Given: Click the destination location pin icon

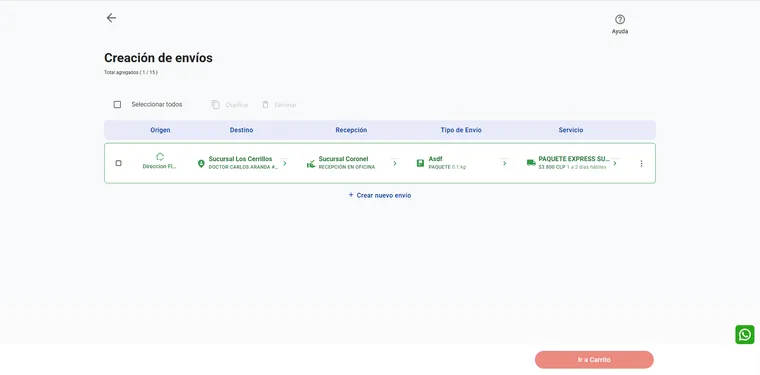Looking at the screenshot, I should (202, 164).
